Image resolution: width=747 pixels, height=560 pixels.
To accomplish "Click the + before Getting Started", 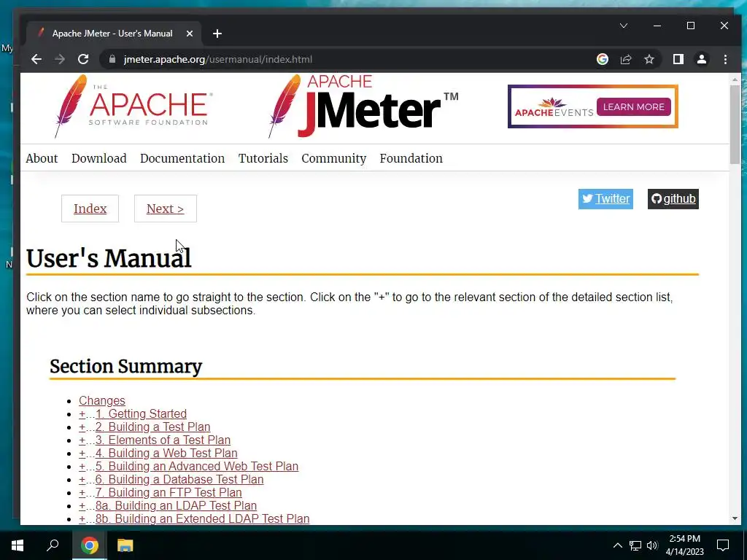I will click(x=82, y=414).
